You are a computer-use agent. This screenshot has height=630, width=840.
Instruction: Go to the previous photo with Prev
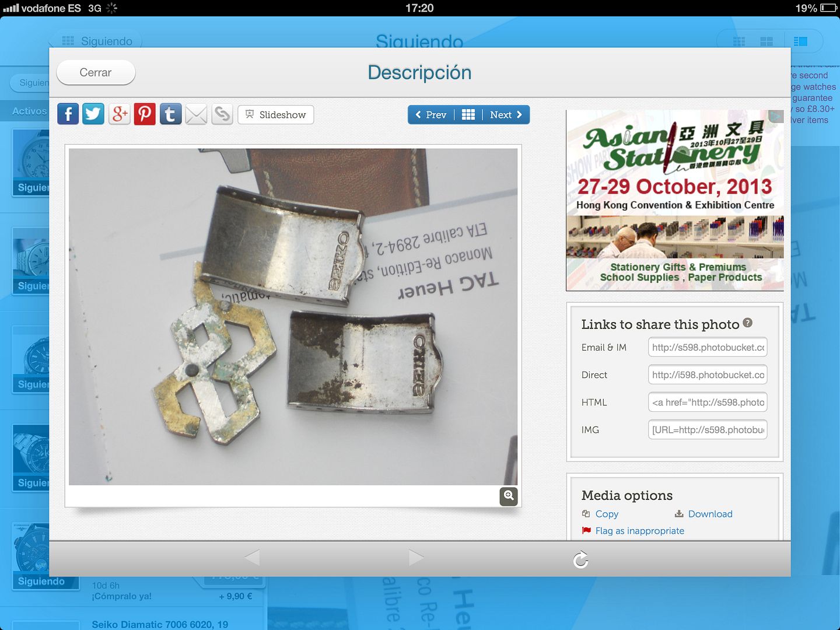tap(430, 115)
